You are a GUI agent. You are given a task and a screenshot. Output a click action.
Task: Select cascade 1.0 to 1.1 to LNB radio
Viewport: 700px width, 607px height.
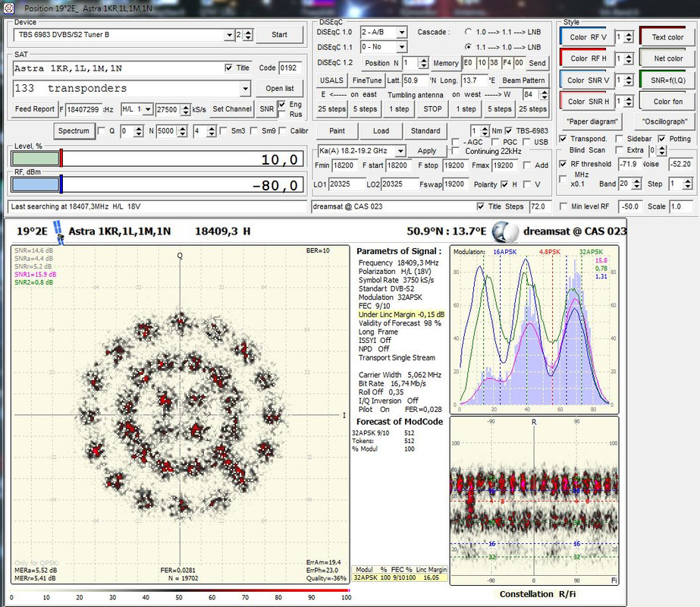click(468, 32)
